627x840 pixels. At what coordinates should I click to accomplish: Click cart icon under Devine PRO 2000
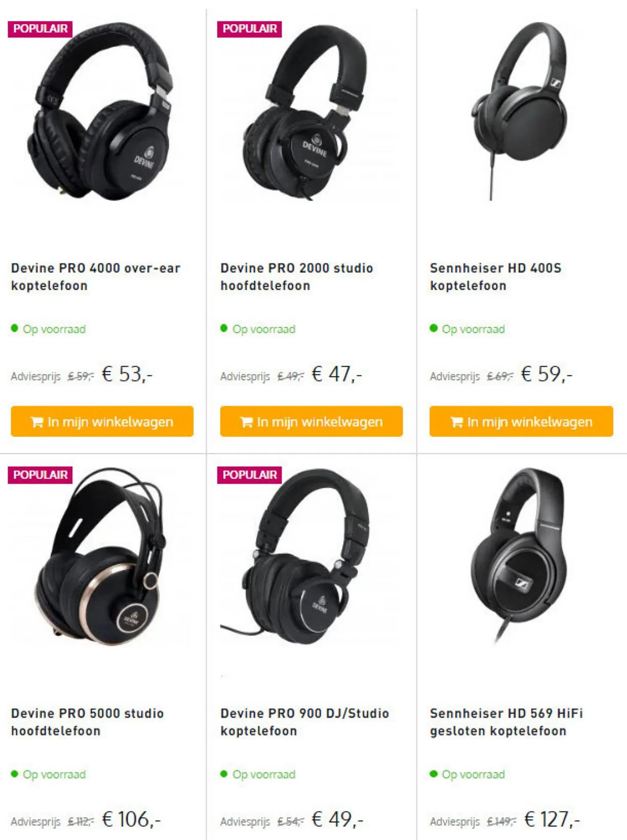pos(246,422)
